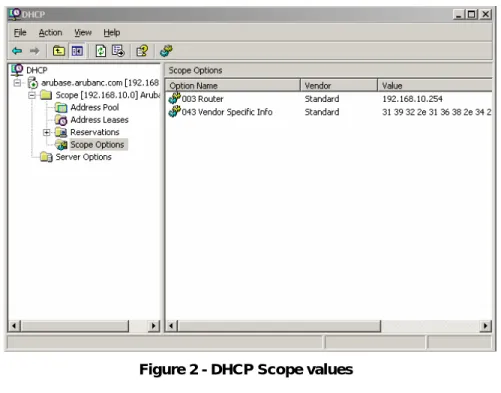Click the DHCP icon in title bar
The image size is (501, 393).
(x=15, y=14)
